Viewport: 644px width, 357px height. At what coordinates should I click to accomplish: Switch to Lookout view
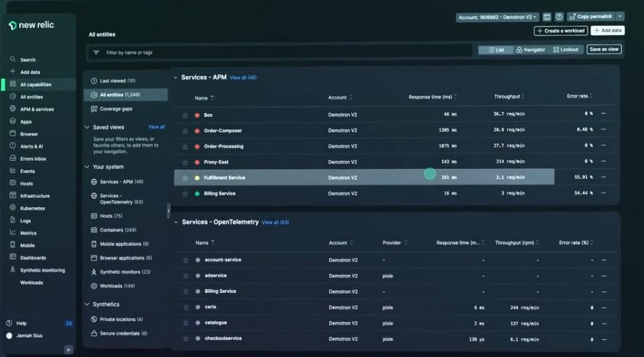click(x=566, y=50)
